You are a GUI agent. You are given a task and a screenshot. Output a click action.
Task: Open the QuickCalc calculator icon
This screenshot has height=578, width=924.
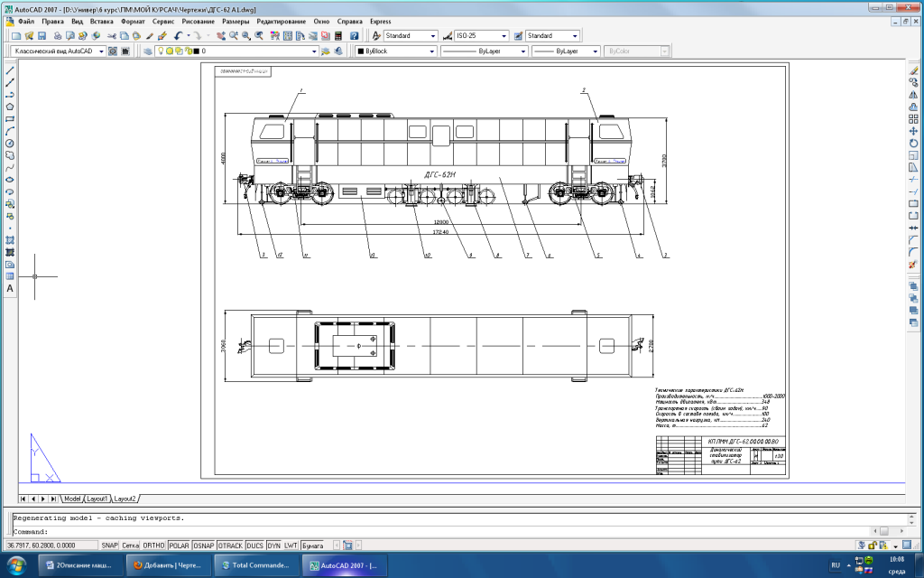[x=338, y=36]
